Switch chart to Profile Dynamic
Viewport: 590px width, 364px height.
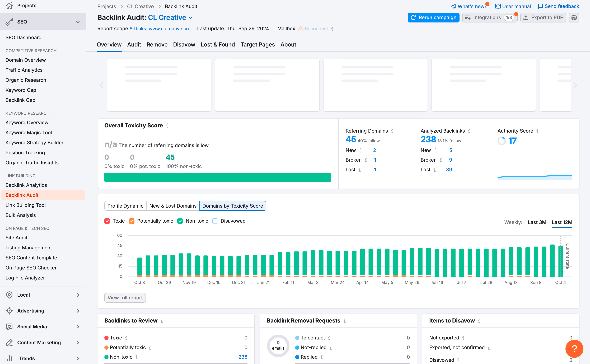click(x=125, y=206)
